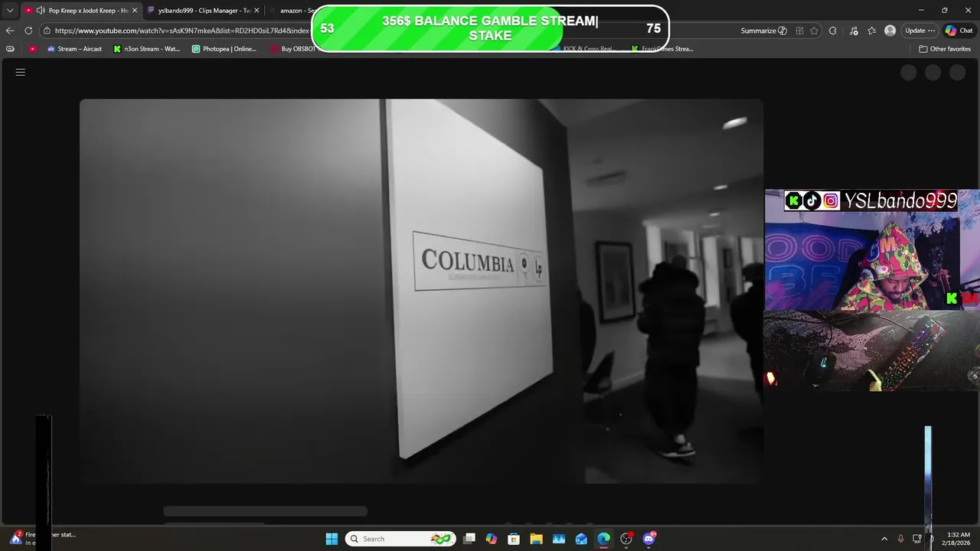
Task: Close the Pop Kreep x Jodot Kreep tab
Action: pos(135,11)
